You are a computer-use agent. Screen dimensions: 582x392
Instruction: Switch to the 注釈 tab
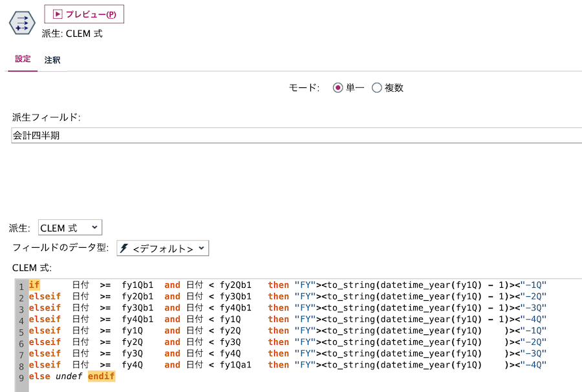coord(51,59)
